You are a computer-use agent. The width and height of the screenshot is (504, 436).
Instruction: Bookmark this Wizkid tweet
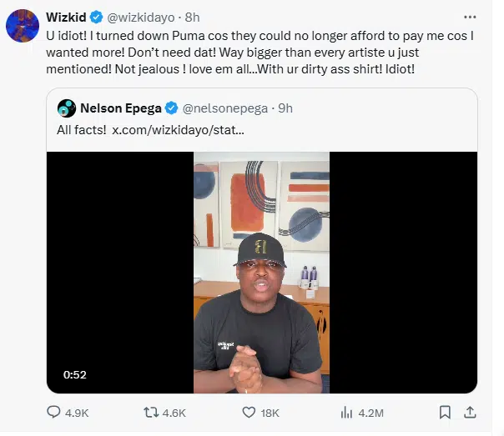(x=446, y=412)
